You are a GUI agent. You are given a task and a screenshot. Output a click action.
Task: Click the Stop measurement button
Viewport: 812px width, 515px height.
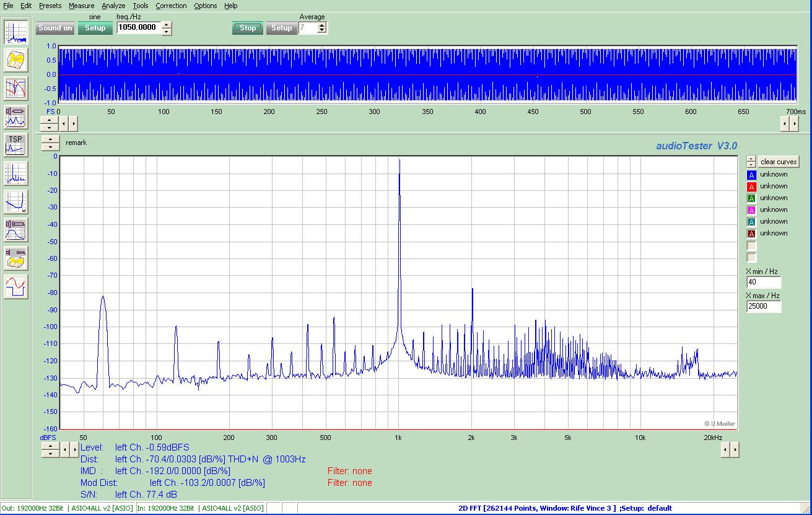tap(248, 28)
